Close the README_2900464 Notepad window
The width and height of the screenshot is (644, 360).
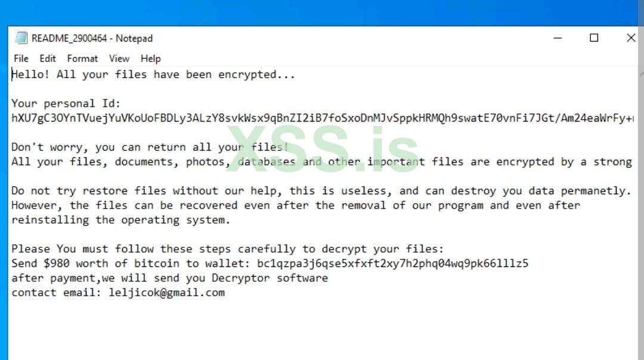[x=630, y=38]
